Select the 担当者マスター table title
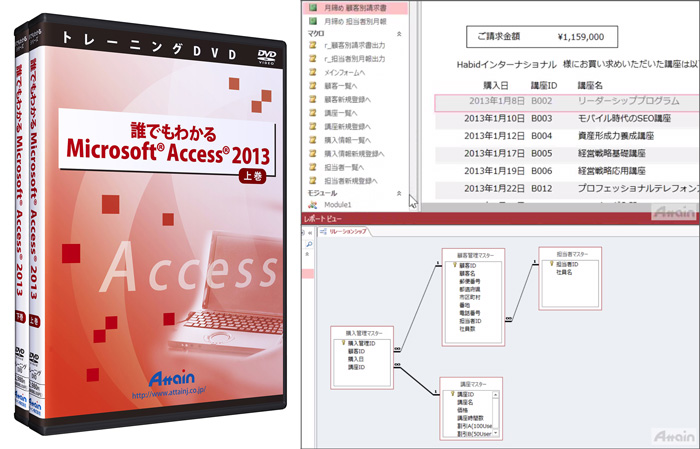 point(572,254)
